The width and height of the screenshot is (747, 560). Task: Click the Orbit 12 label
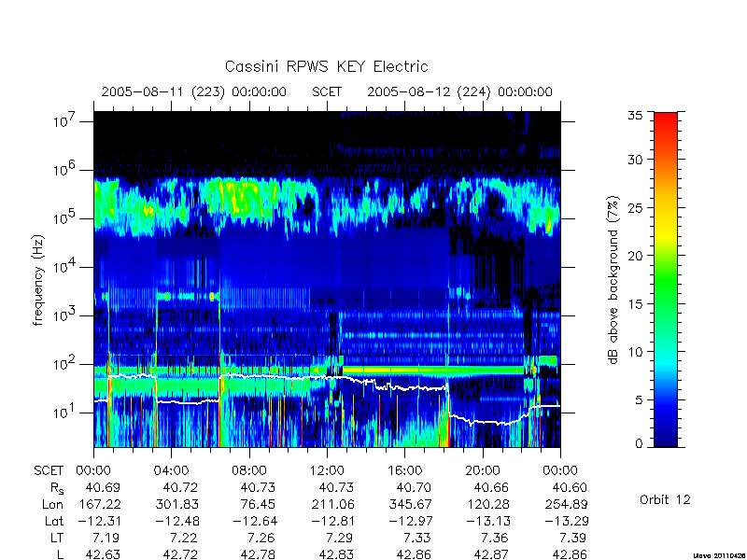tap(665, 499)
